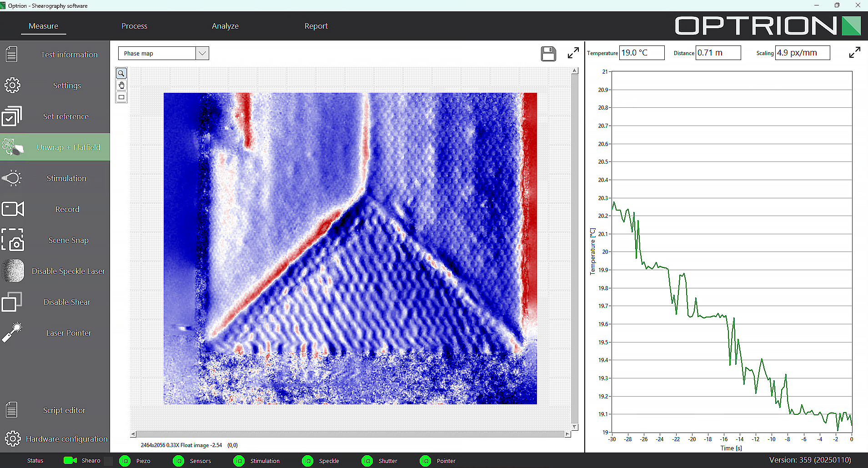This screenshot has height=468, width=868.
Task: Click the Set reference checkmark icon
Action: click(x=12, y=116)
